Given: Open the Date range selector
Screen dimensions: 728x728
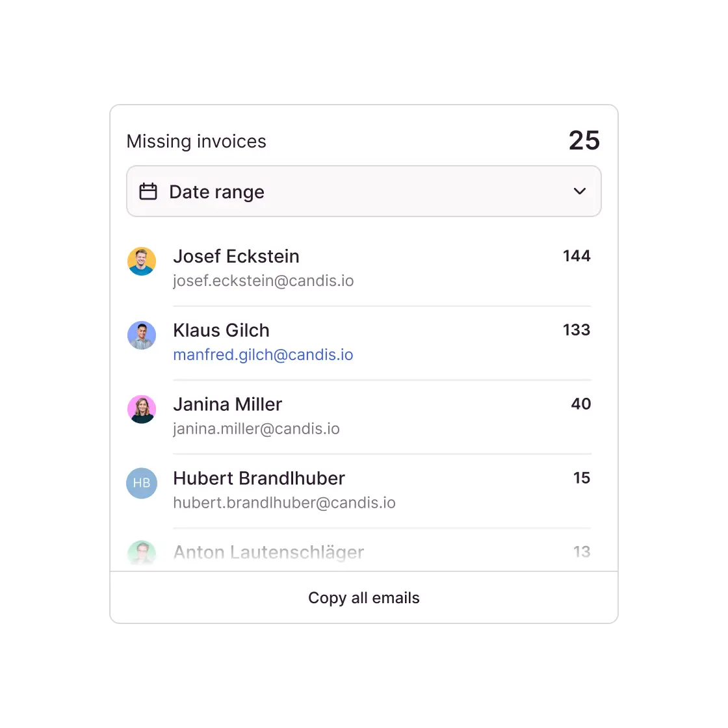Looking at the screenshot, I should (363, 191).
